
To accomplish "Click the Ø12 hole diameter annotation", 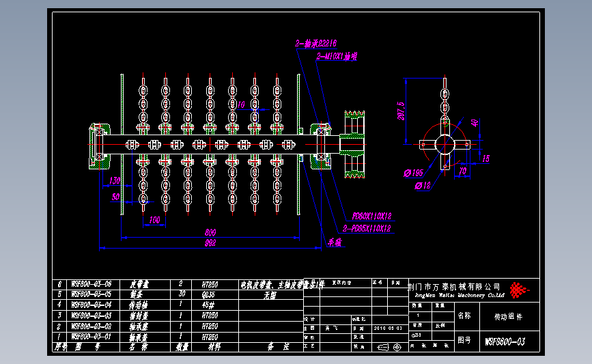I will pyautogui.click(x=423, y=186).
